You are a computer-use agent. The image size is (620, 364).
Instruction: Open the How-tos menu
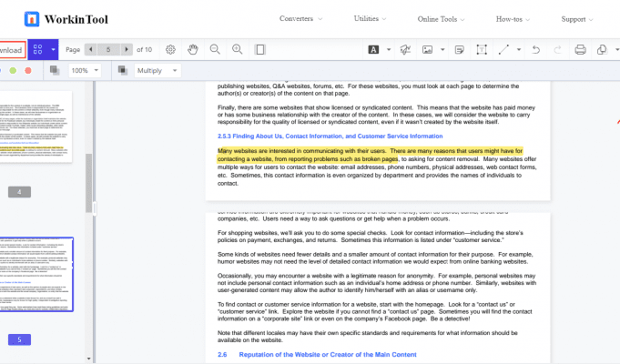pyautogui.click(x=513, y=19)
